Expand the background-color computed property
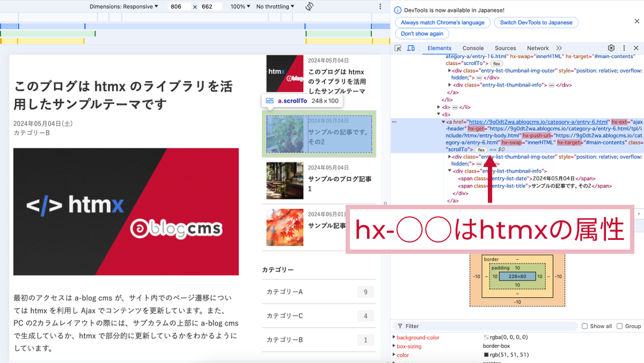This screenshot has height=363, width=644. [x=394, y=337]
